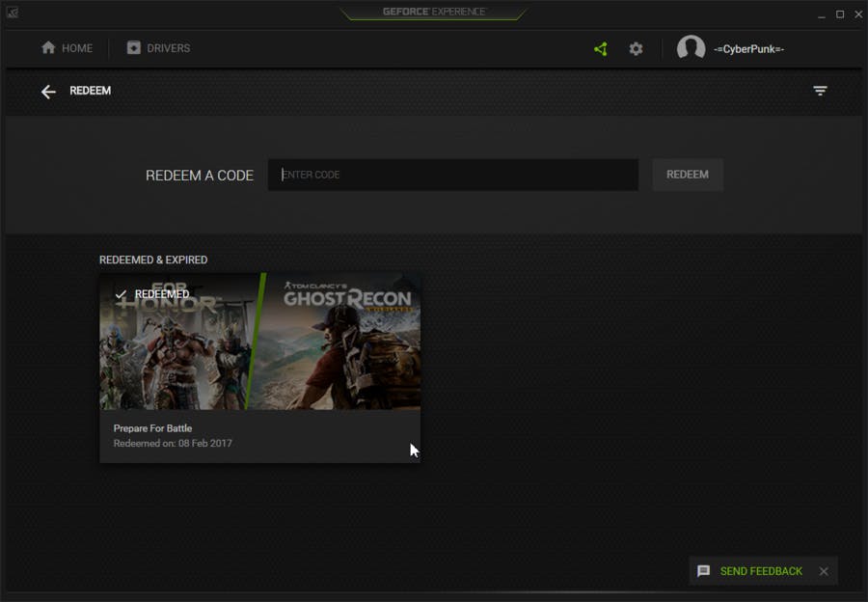
Task: Dismiss the Send Feedback banner
Action: (x=824, y=571)
